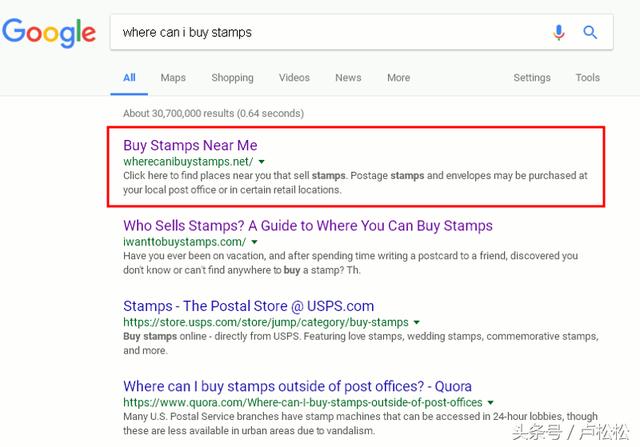Switch to the Shopping tab
Image resolution: width=640 pixels, height=447 pixels.
232,78
